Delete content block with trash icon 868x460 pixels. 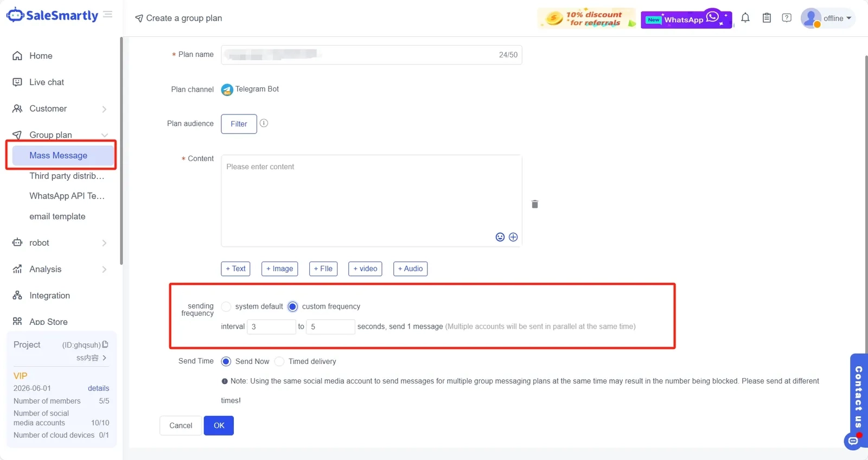click(x=535, y=204)
